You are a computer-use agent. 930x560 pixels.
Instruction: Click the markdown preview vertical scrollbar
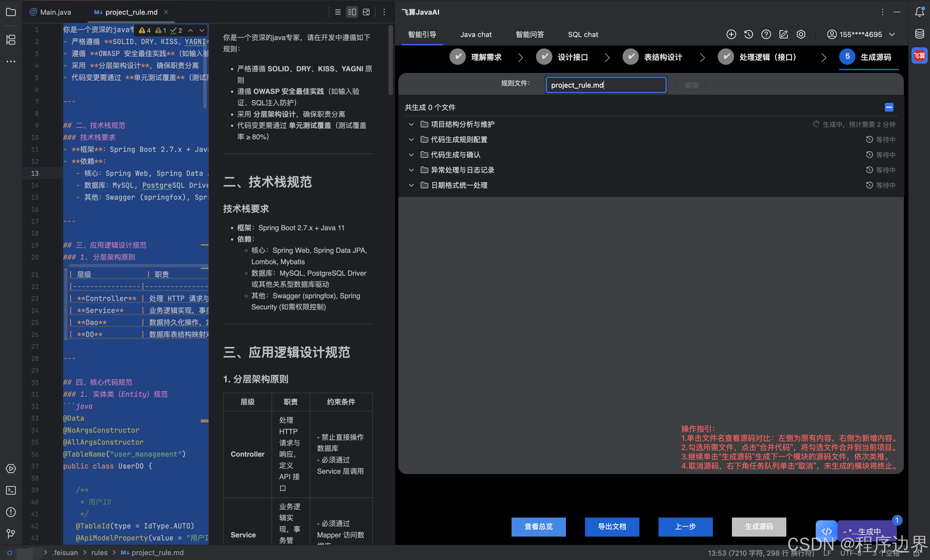390,60
